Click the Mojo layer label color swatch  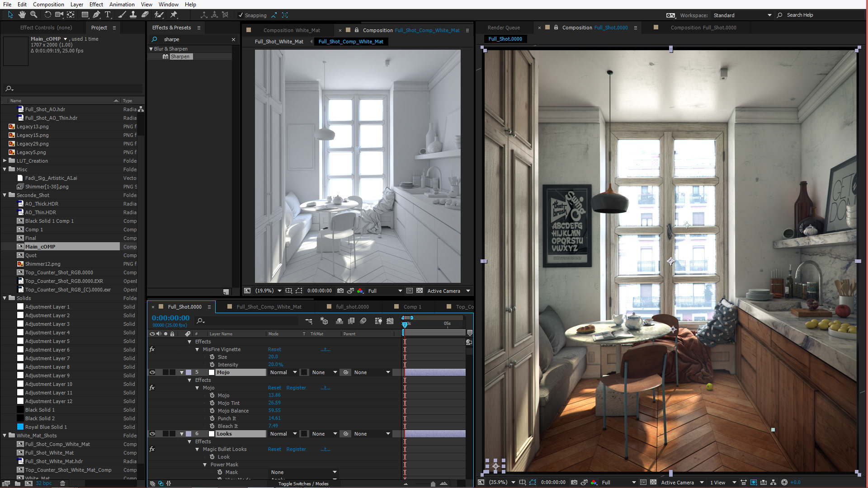point(189,372)
